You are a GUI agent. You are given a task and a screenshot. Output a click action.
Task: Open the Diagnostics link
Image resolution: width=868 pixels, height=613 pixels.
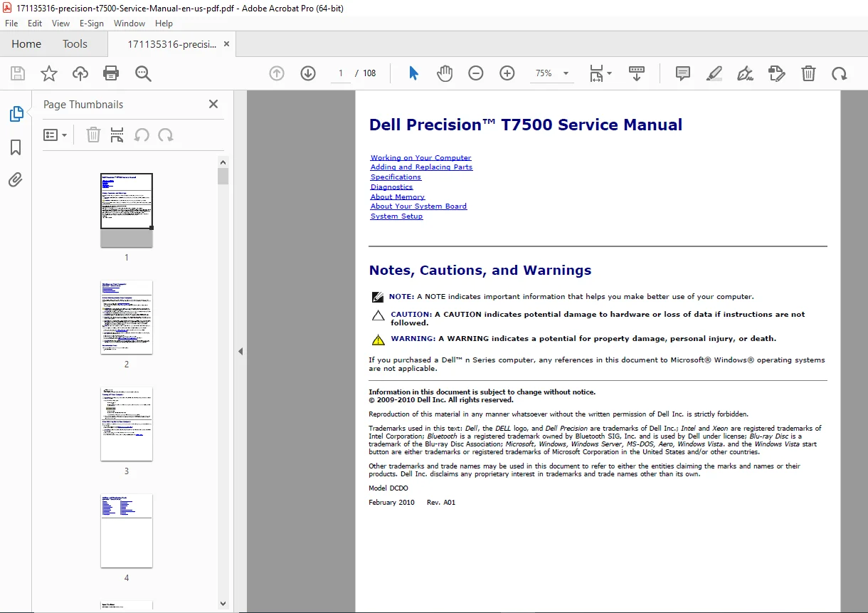(x=391, y=187)
